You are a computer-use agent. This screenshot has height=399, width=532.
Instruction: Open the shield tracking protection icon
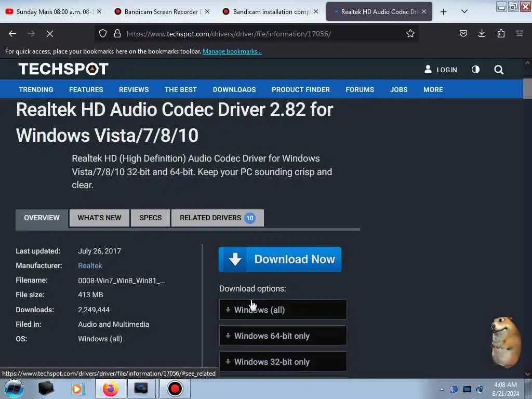click(103, 33)
